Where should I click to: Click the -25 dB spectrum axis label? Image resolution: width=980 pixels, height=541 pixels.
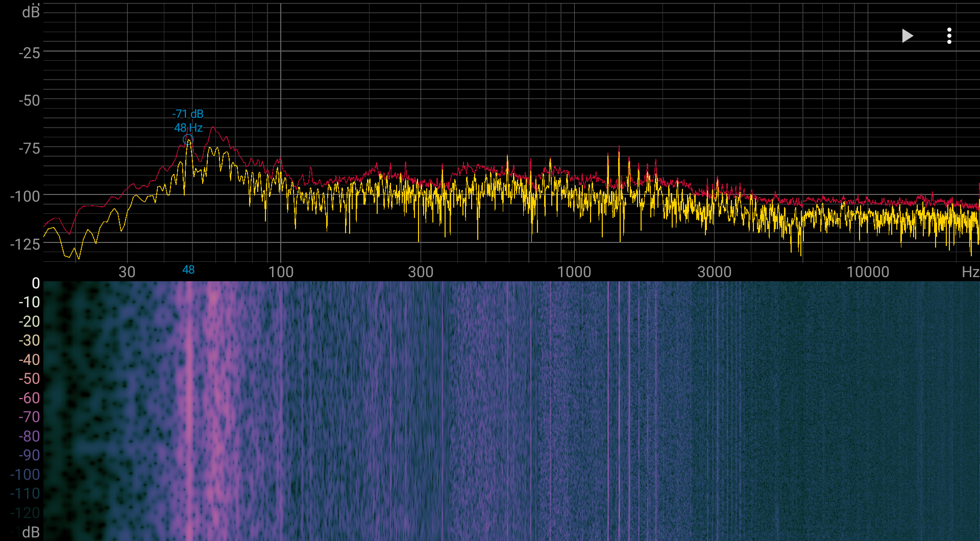[29, 53]
